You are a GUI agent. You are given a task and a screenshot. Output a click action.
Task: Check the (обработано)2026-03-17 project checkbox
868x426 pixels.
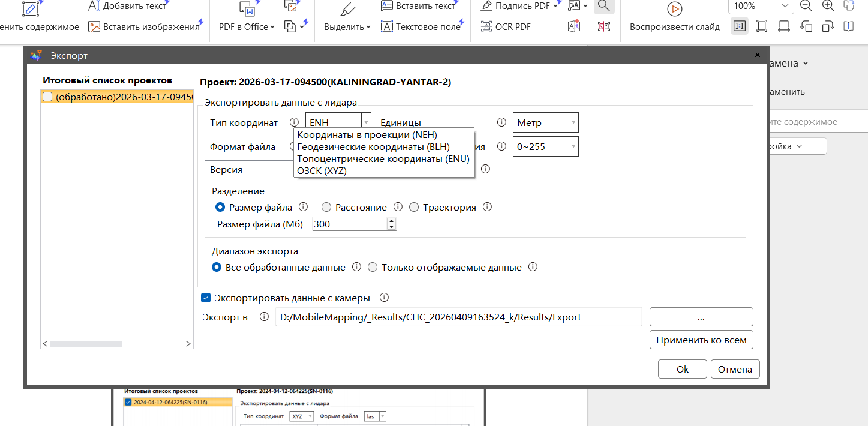click(47, 97)
